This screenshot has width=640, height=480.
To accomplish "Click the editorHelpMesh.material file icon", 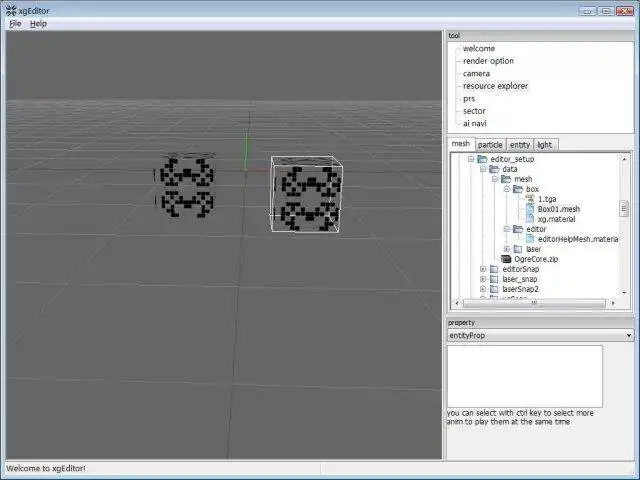I will click(530, 239).
